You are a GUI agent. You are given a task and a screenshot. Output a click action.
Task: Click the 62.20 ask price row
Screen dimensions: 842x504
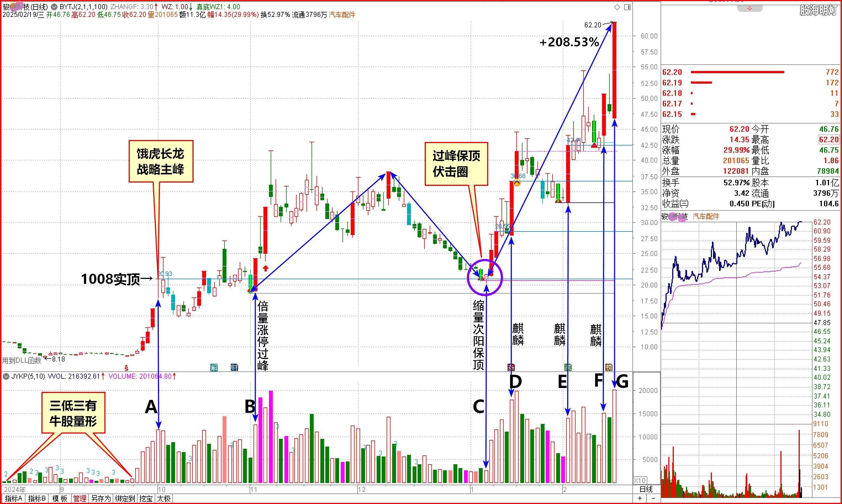[750, 72]
